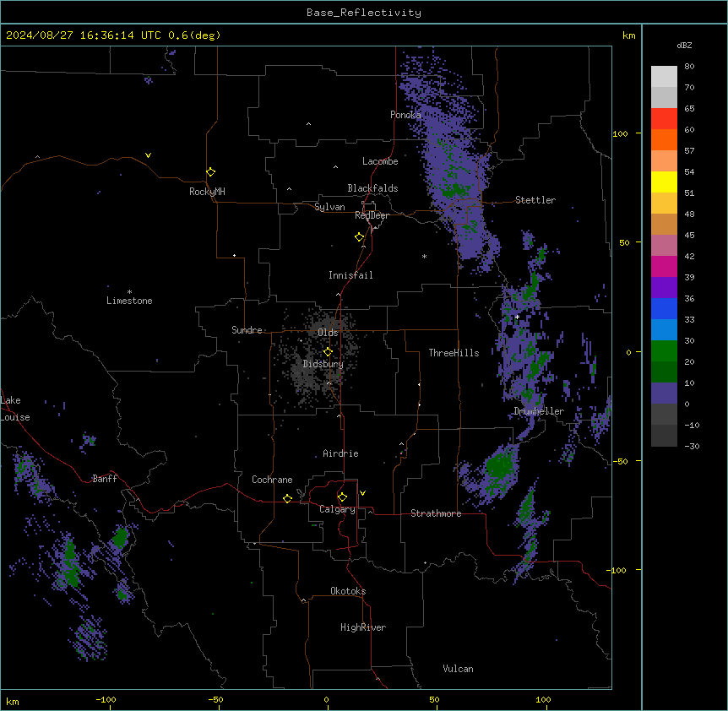Click the Lacombe city label
Screen dimensions: 728x711
tap(380, 161)
